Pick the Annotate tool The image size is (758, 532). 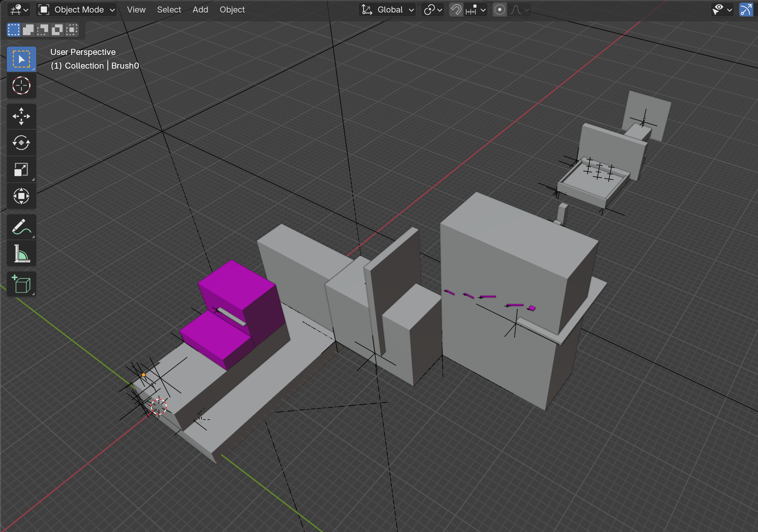point(21,227)
